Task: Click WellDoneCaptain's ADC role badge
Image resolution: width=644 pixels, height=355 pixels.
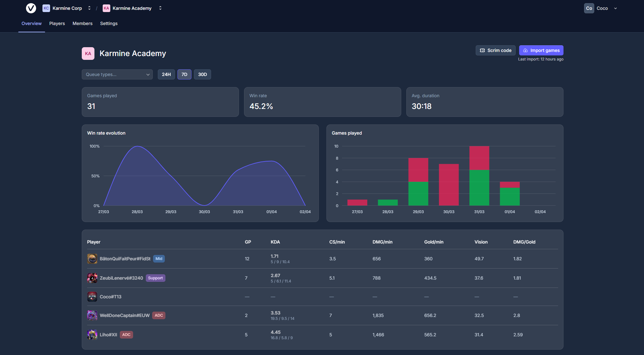Action: pyautogui.click(x=158, y=315)
